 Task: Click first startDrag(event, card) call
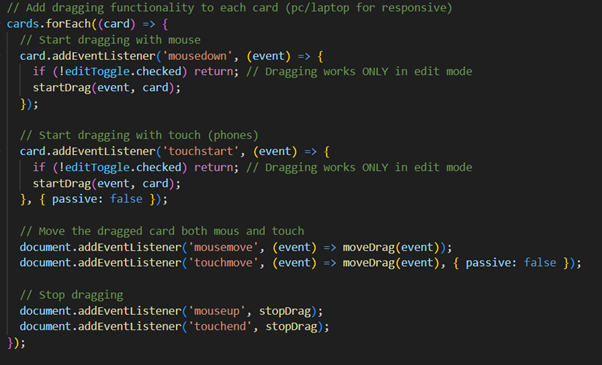(106, 88)
